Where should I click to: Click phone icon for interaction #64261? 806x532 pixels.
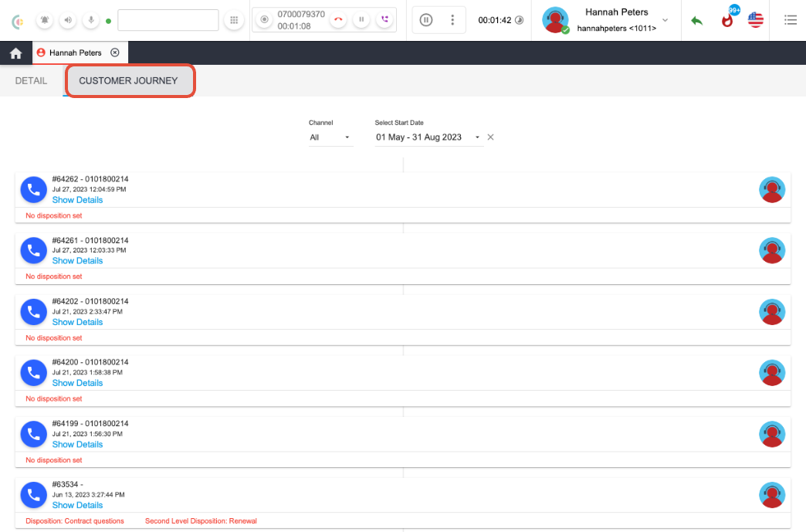coord(33,250)
